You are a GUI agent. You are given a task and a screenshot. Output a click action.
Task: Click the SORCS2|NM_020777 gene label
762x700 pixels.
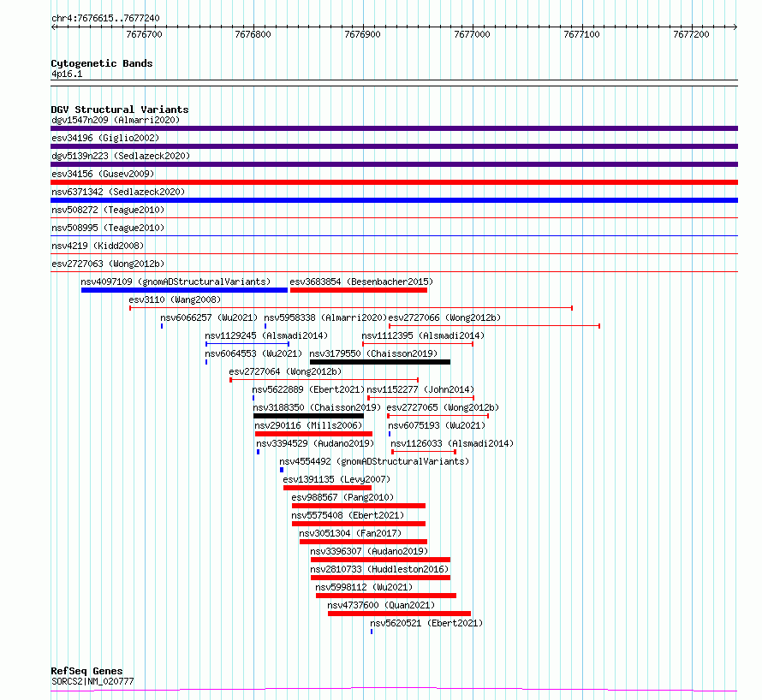point(92,681)
